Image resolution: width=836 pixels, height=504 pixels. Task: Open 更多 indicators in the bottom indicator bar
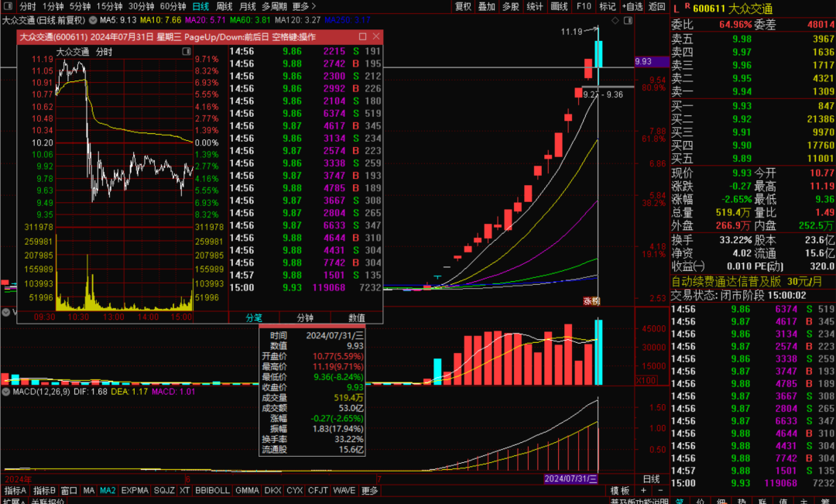pyautogui.click(x=369, y=490)
